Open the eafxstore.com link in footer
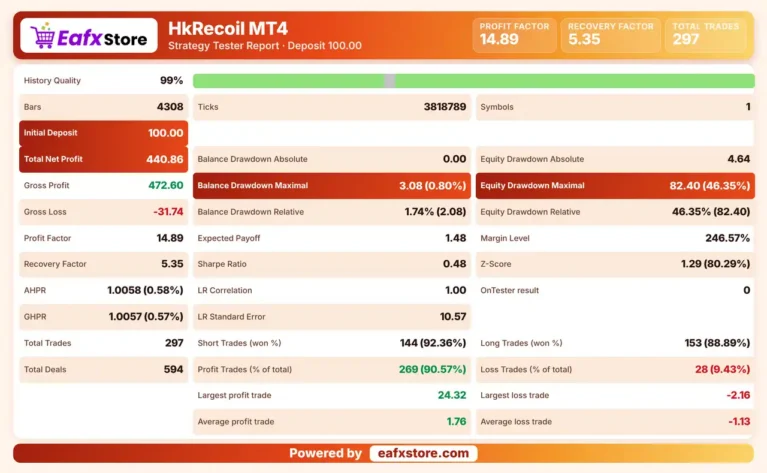The width and height of the screenshot is (767, 473). [423, 453]
